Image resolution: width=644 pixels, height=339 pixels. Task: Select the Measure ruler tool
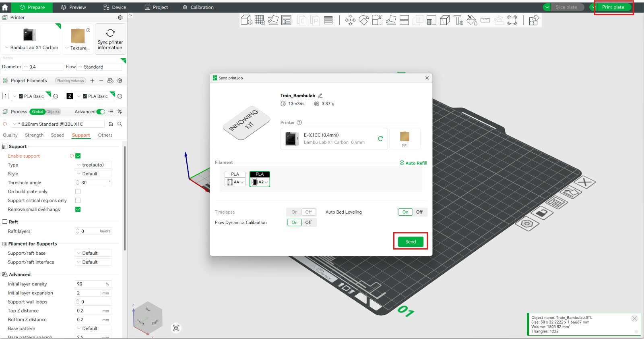[x=485, y=20]
